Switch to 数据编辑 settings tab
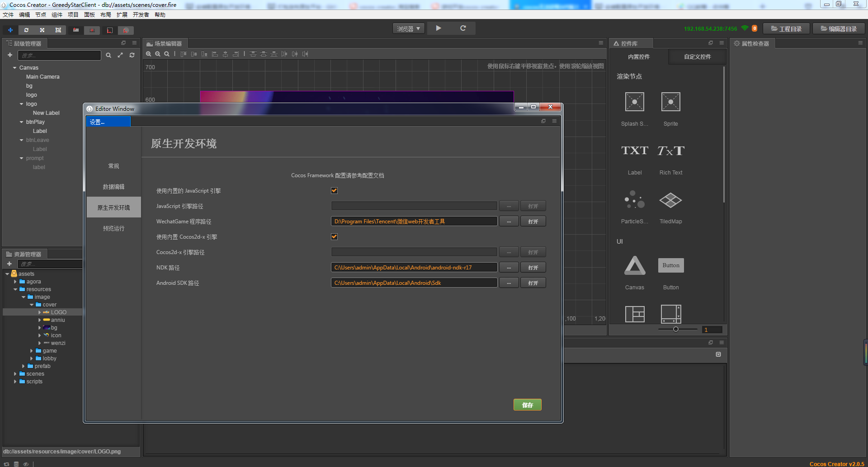The image size is (868, 467). click(113, 187)
